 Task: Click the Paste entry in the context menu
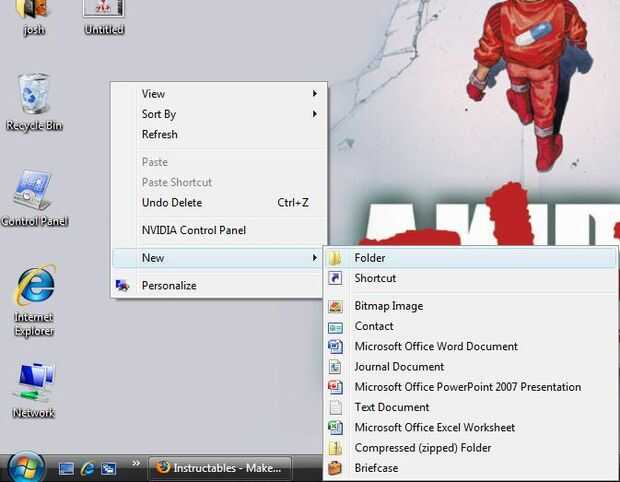pos(219,162)
